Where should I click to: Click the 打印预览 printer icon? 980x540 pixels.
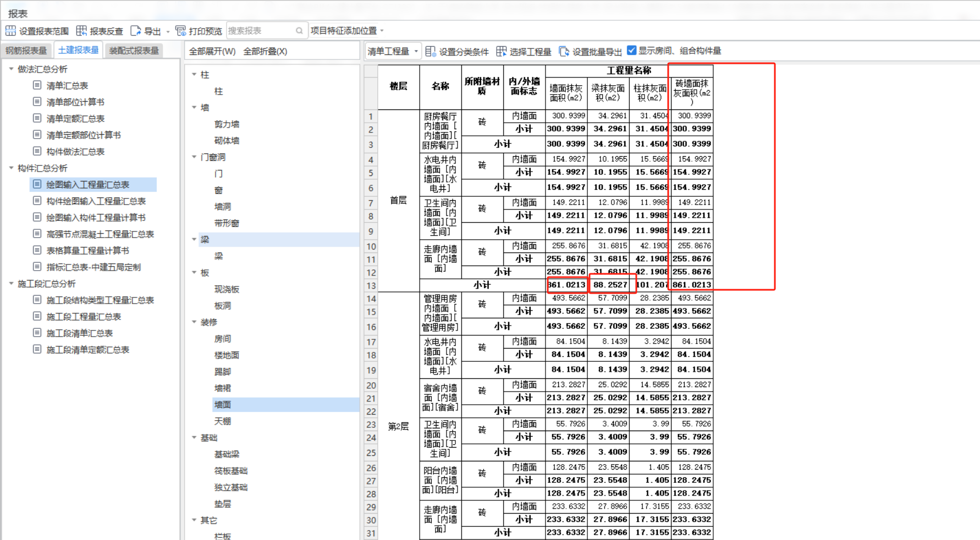pos(180,31)
